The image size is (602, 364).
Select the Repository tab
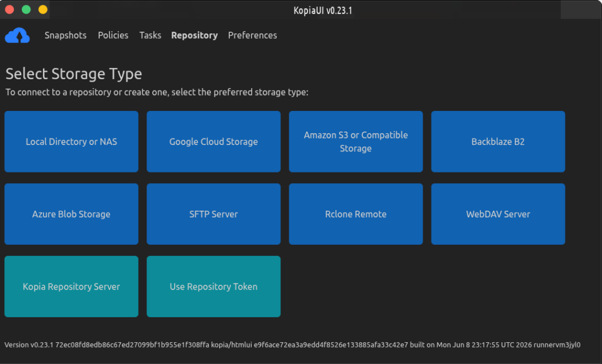click(194, 35)
